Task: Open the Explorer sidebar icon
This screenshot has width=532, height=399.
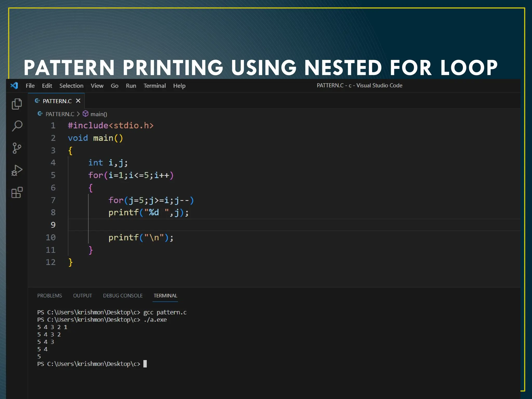Action: [x=17, y=104]
